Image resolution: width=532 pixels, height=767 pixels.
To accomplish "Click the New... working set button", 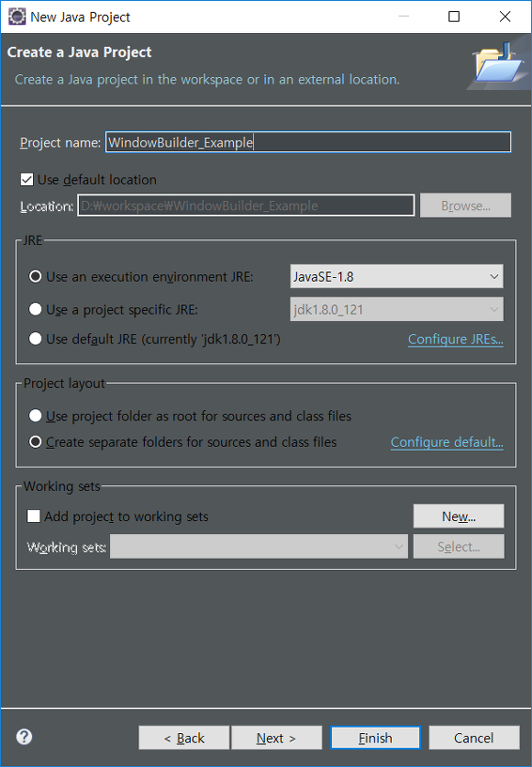I will [459, 516].
